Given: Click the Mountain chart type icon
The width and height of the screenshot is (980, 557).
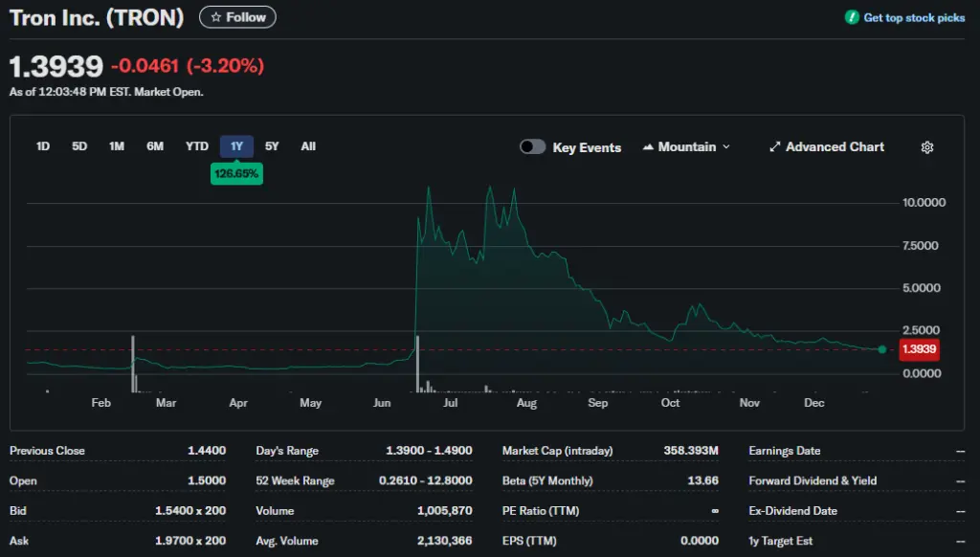Looking at the screenshot, I should pyautogui.click(x=649, y=147).
